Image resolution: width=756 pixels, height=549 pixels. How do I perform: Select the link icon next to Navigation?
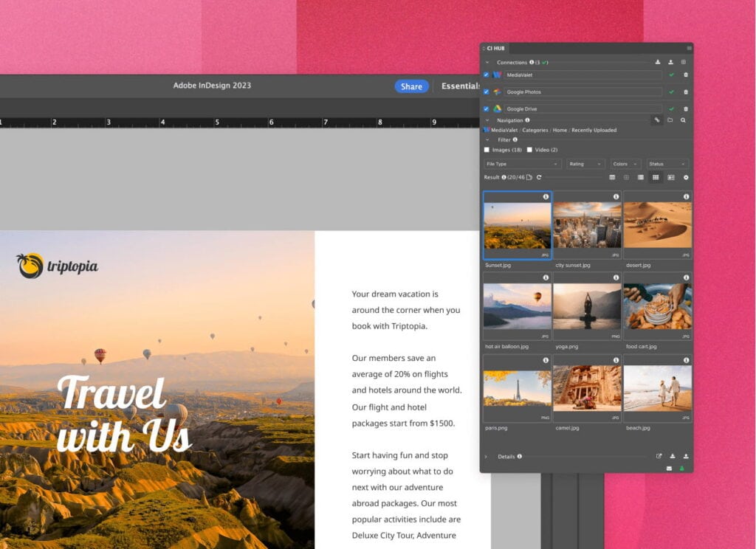[657, 120]
